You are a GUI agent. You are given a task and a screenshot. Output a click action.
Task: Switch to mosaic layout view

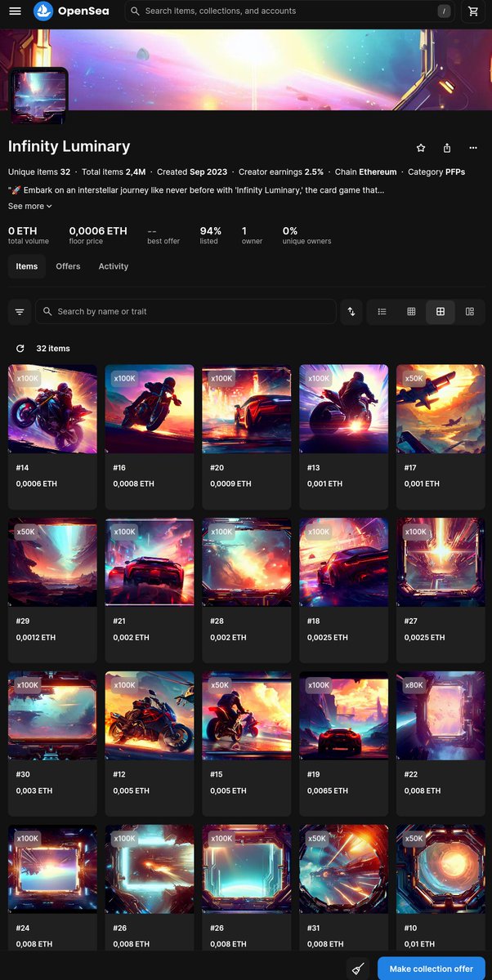tap(470, 311)
